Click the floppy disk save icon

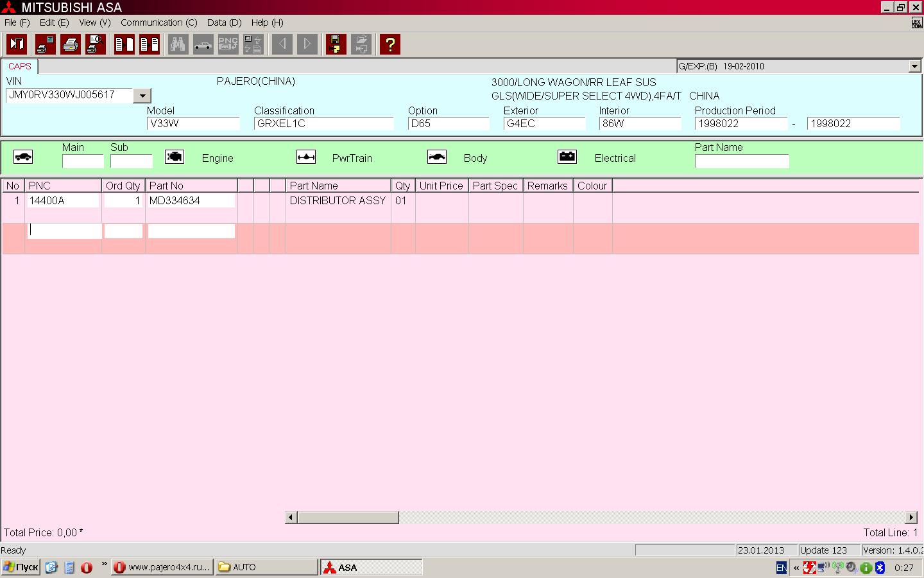point(336,44)
